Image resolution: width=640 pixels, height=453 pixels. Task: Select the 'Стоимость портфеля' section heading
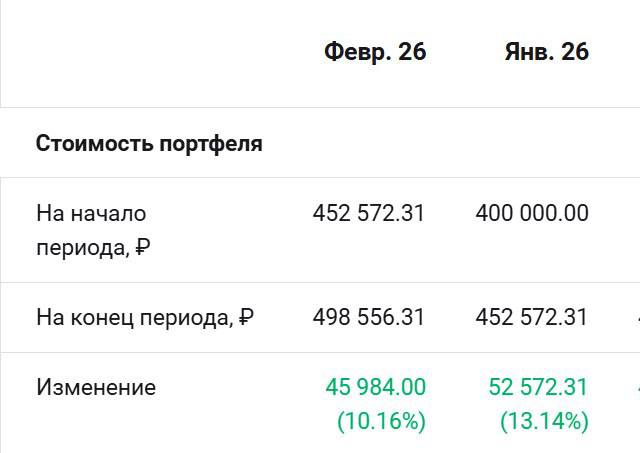[149, 143]
